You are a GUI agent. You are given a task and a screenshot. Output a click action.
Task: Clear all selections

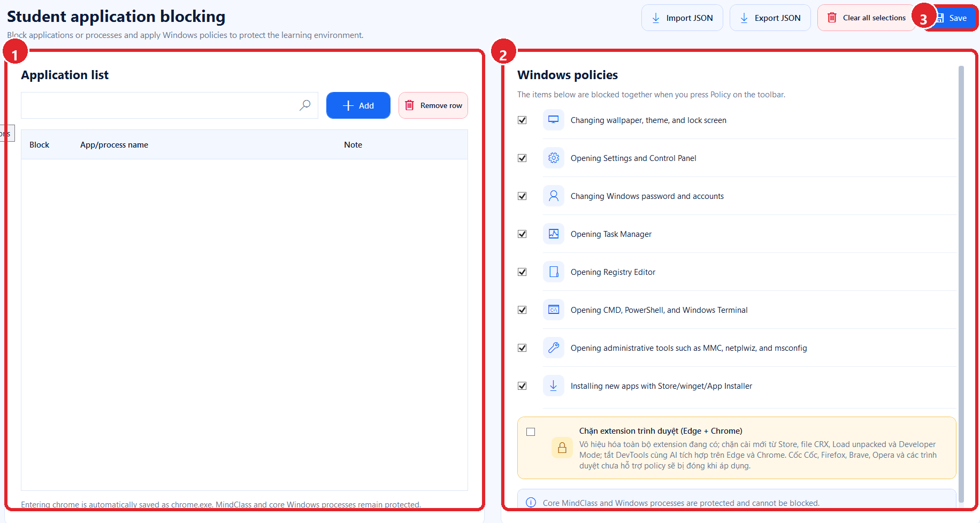point(866,18)
